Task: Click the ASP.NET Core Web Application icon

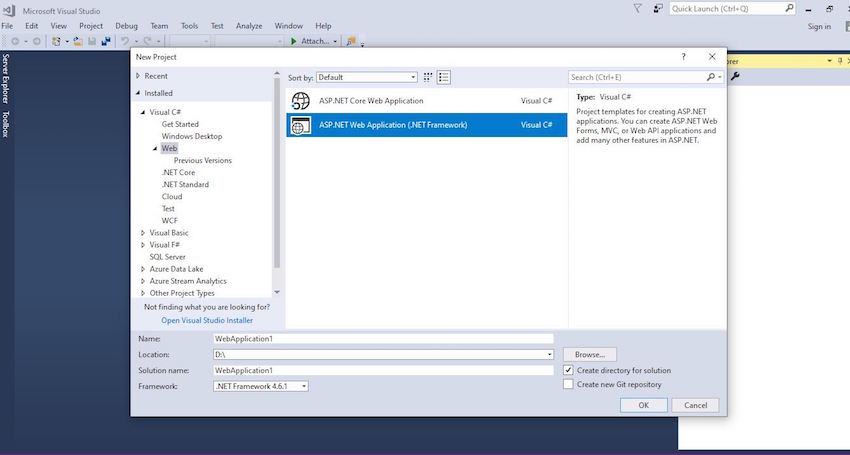Action: pyautogui.click(x=299, y=101)
